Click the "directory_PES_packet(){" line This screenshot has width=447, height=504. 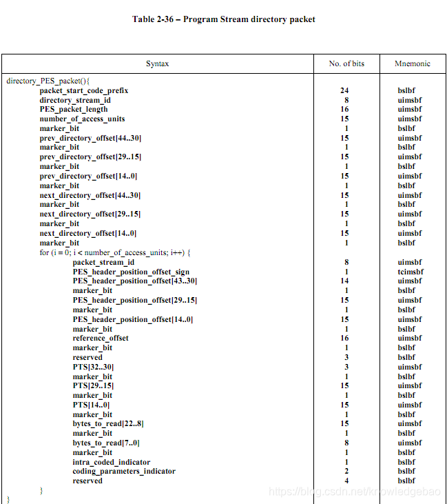coord(48,81)
